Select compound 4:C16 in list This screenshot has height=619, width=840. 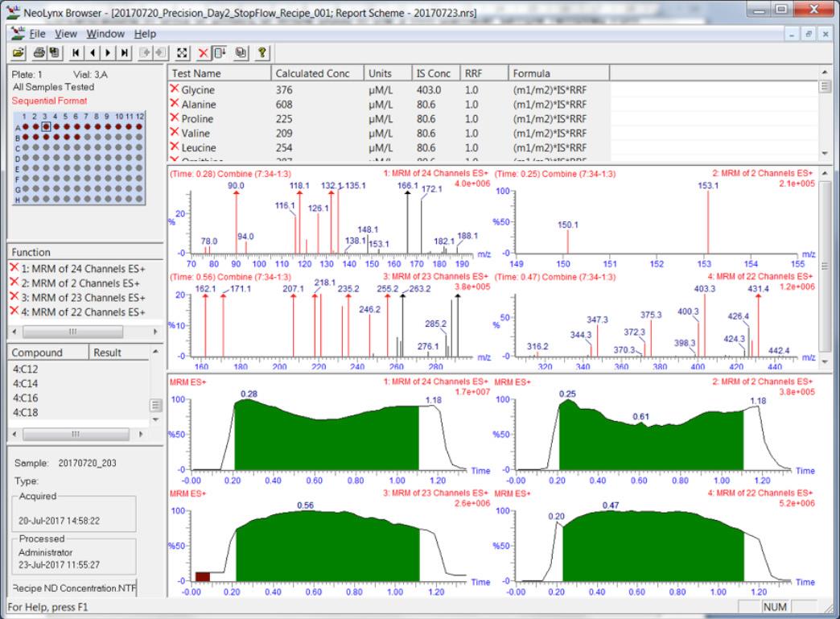click(25, 398)
